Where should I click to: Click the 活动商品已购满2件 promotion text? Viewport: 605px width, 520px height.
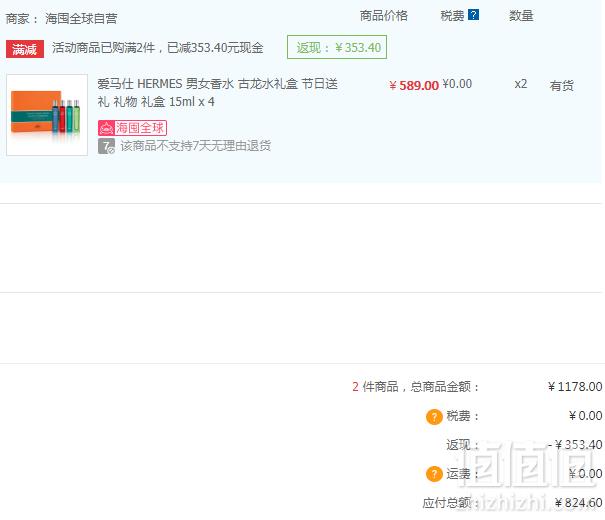pyautogui.click(x=157, y=48)
